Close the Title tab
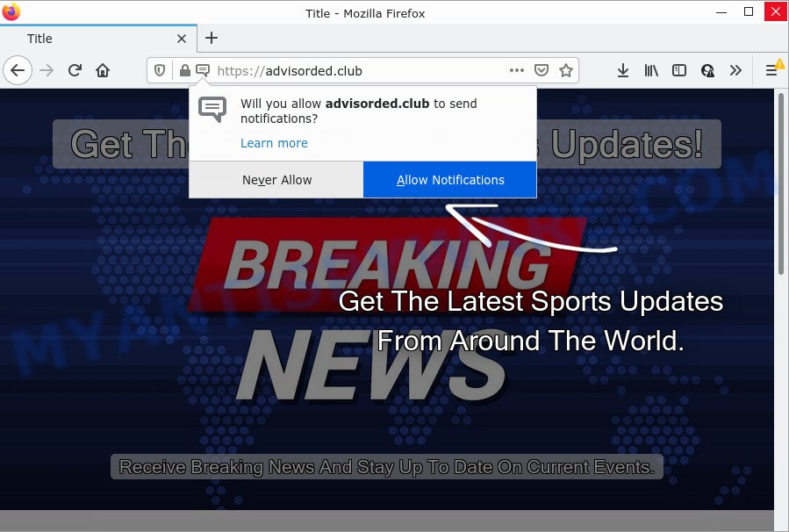The height and width of the screenshot is (532, 789). point(182,39)
